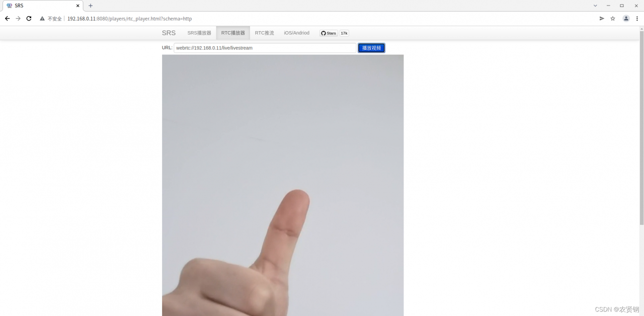The image size is (644, 316).
Task: Minimize the browser window
Action: pos(608,6)
